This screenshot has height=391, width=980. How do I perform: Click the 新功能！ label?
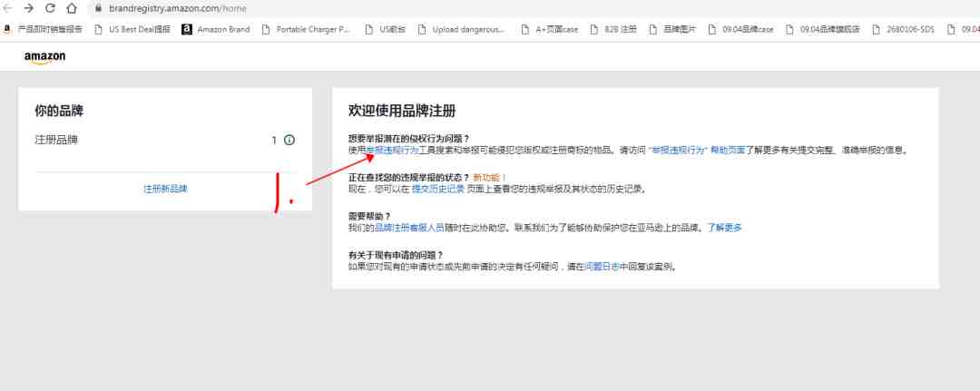(x=490, y=178)
